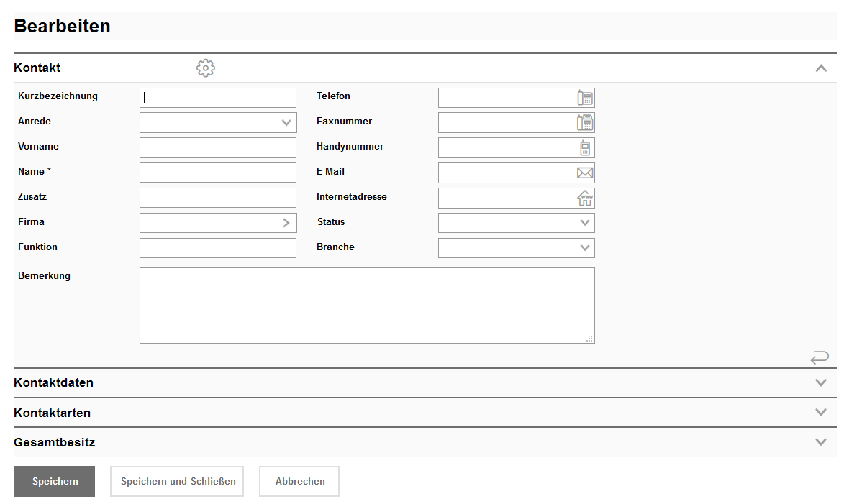Click the mobile phone icon in Handynummer field

585,148
